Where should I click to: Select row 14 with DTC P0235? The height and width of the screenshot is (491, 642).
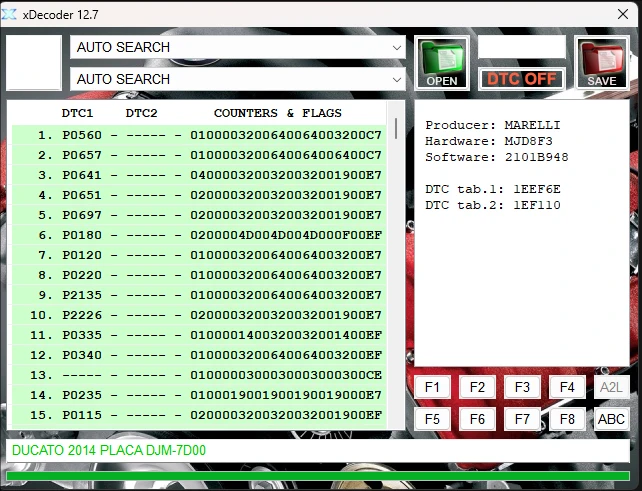199,395
